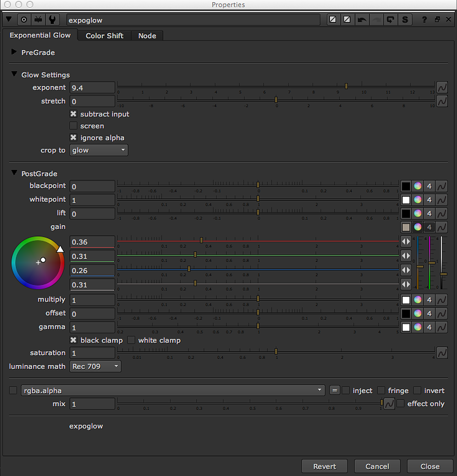Screen dimensions: 457x476
Task: Click the arrows icon beside red gain slider
Action: click(406, 242)
